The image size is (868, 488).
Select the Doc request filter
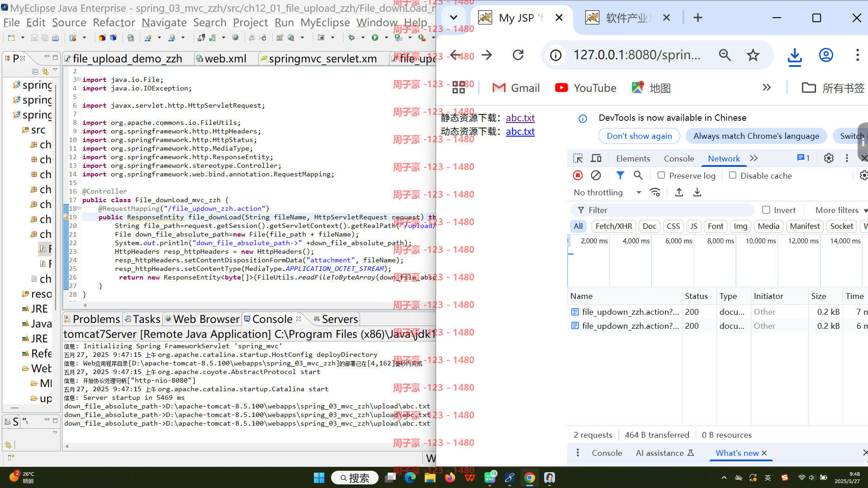click(649, 226)
